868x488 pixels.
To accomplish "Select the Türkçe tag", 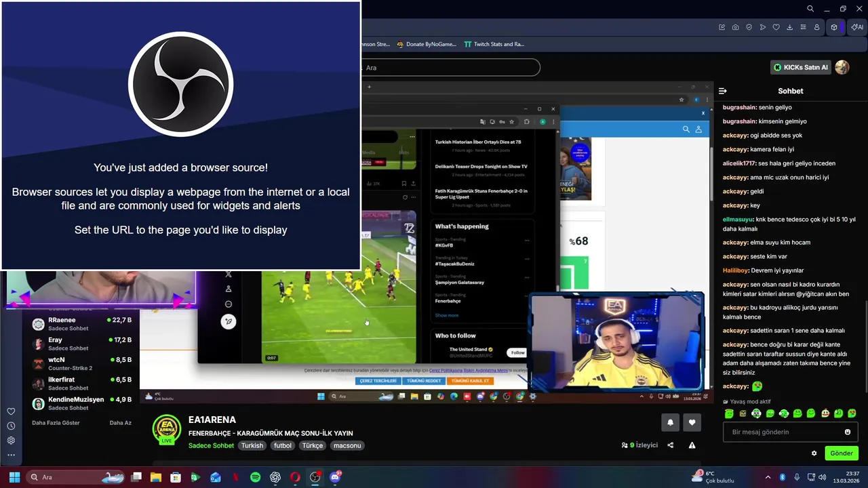I will [x=313, y=445].
